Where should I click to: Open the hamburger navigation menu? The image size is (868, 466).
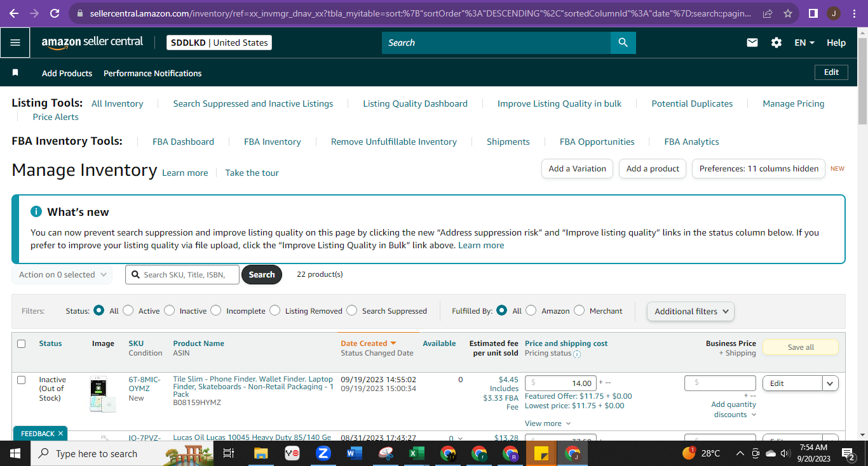15,43
